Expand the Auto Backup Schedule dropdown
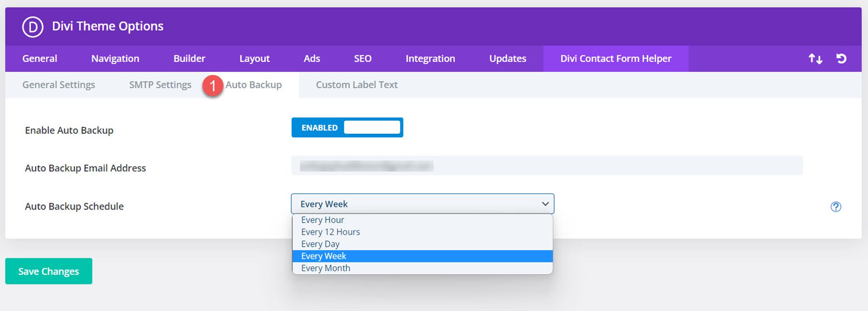The height and width of the screenshot is (311, 868). coord(422,204)
